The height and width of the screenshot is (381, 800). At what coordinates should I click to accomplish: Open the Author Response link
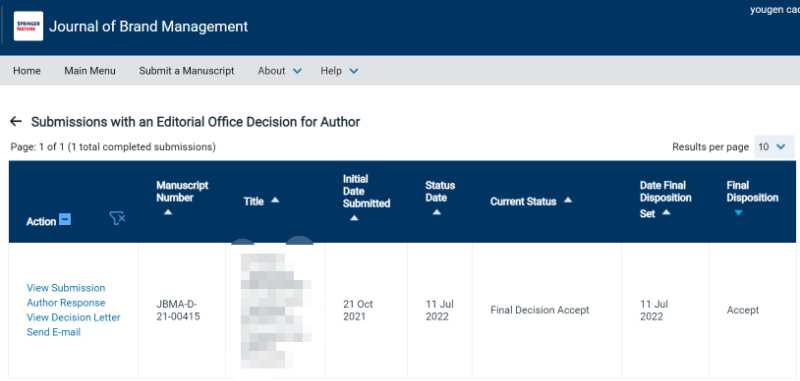[66, 302]
